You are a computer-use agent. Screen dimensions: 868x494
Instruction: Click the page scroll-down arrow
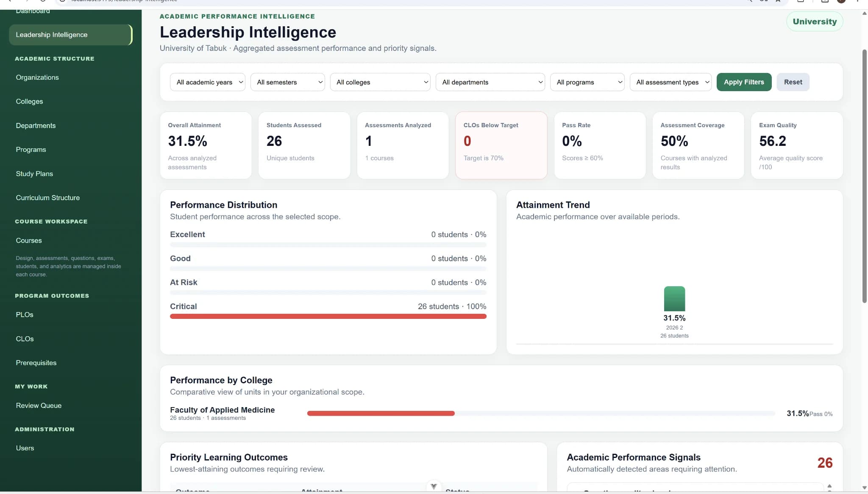[x=864, y=488]
